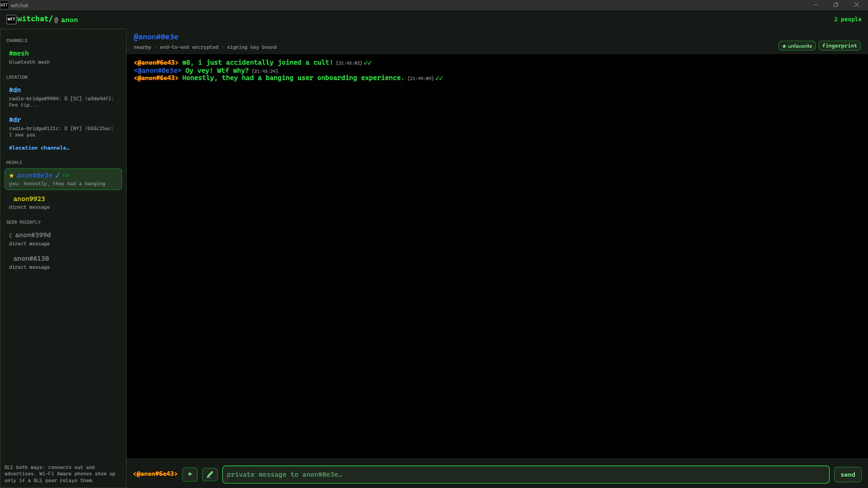This screenshot has height=488, width=868.
Task: Click the BLE both ways status note
Action: (60, 474)
